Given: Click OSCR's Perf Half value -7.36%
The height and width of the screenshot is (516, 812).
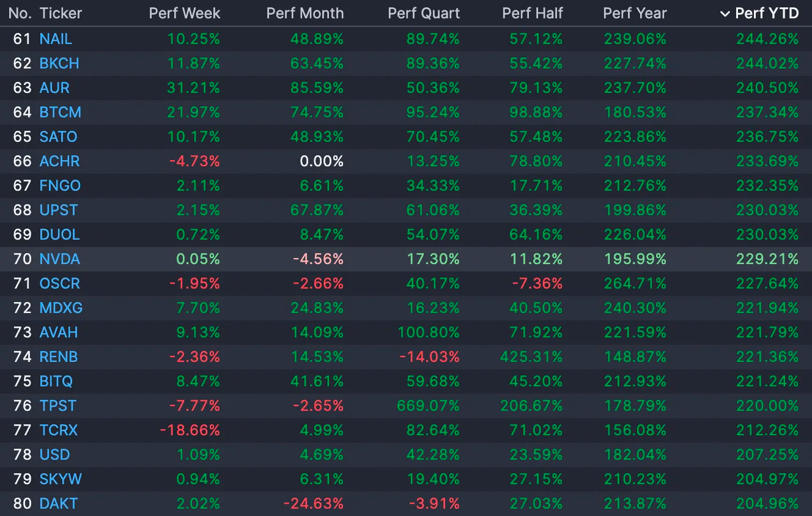Looking at the screenshot, I should (x=537, y=284).
